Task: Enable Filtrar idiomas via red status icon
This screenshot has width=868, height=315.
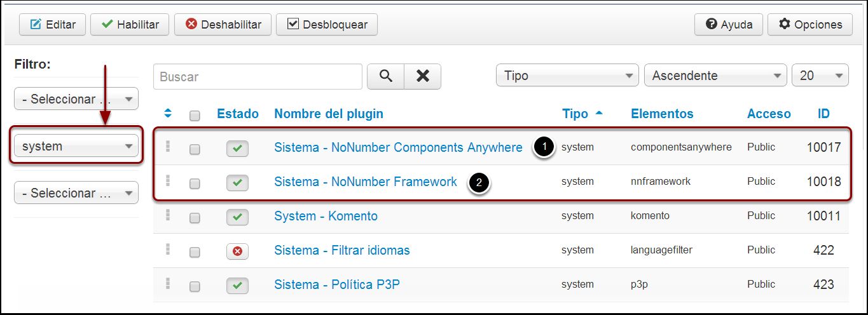Action: 237,251
